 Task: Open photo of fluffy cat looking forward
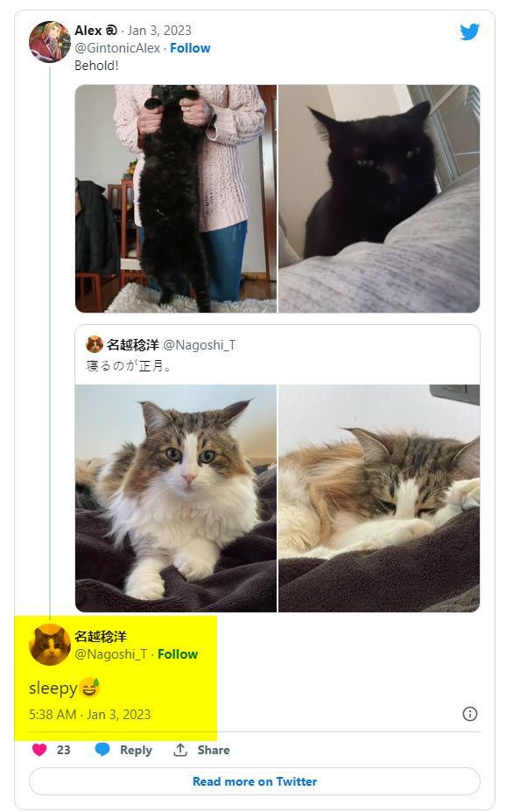point(176,498)
